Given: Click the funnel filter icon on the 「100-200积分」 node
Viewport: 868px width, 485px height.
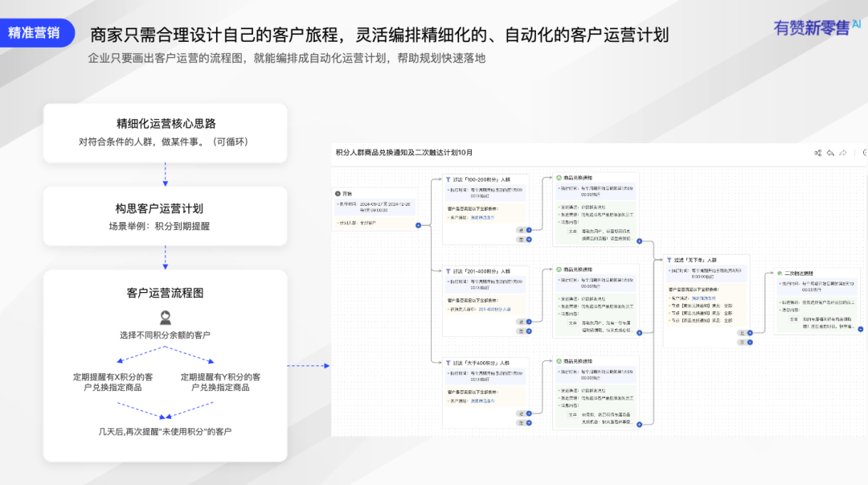Looking at the screenshot, I should [x=448, y=179].
